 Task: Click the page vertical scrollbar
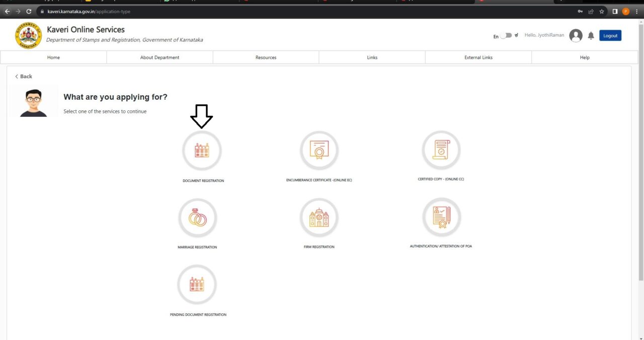[x=640, y=151]
